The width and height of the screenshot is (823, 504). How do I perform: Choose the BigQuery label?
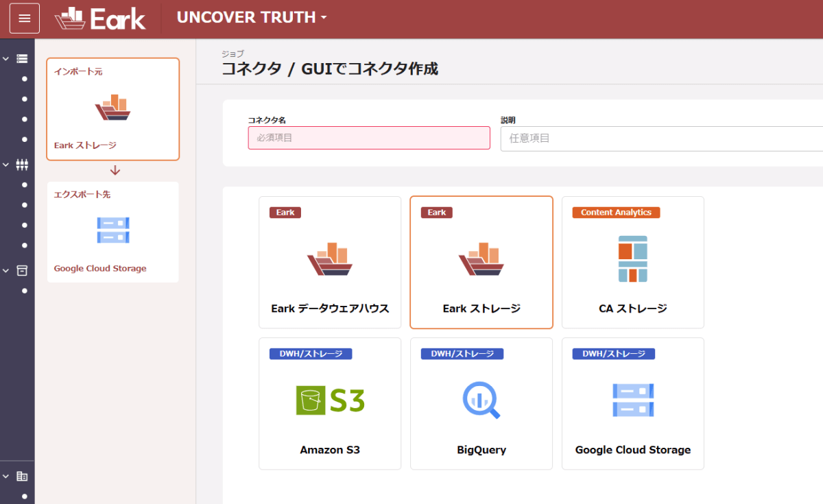coord(481,450)
